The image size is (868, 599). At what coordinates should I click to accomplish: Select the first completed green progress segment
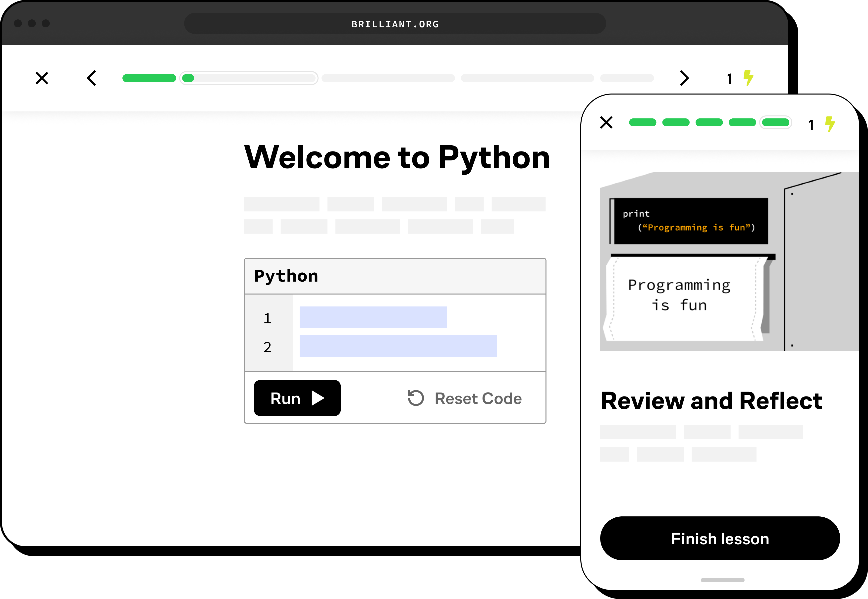point(149,78)
